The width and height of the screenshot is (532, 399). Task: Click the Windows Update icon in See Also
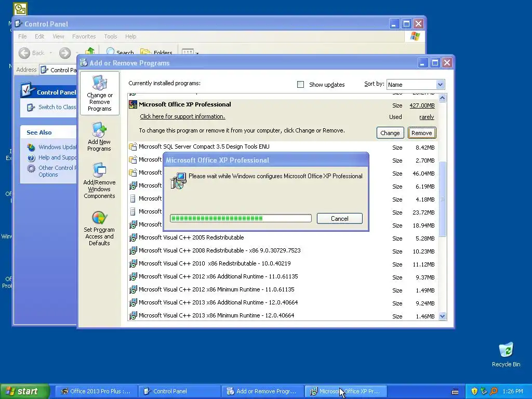[31, 147]
